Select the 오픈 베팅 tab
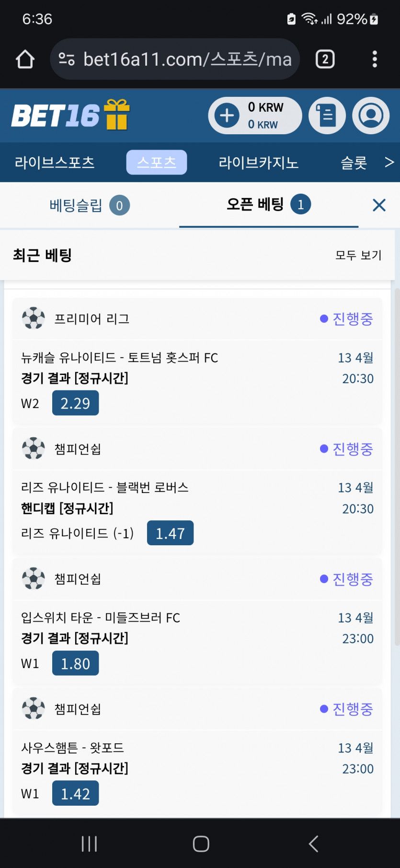This screenshot has width=400, height=868. [268, 205]
